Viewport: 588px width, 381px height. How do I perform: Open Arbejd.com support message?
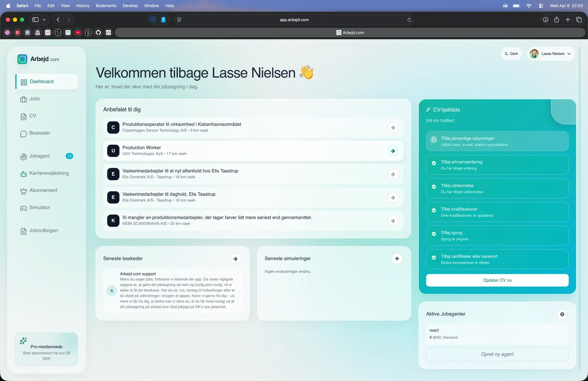click(x=173, y=291)
